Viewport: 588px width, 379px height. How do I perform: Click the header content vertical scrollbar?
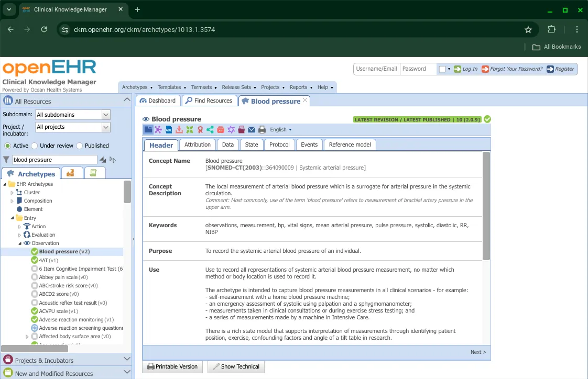point(486,206)
